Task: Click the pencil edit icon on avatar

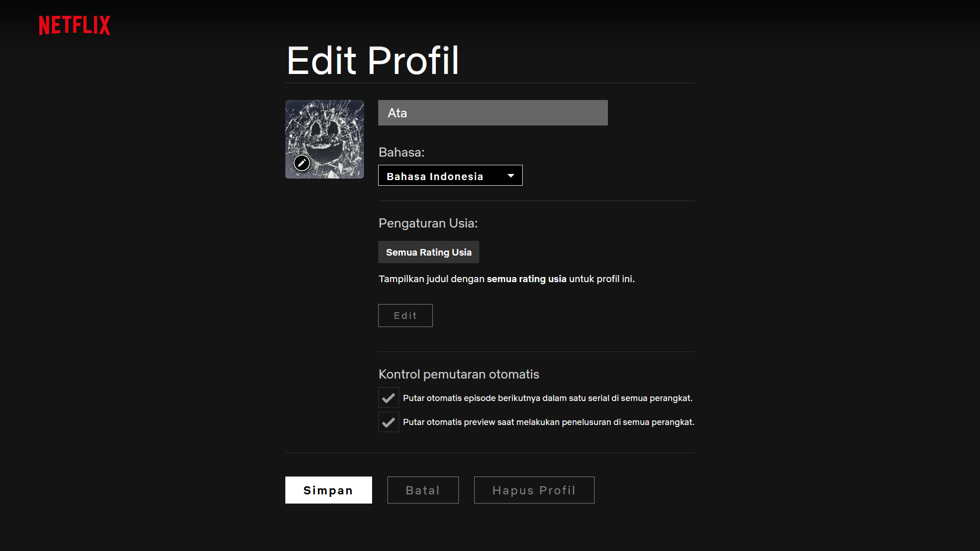Action: pyautogui.click(x=302, y=163)
